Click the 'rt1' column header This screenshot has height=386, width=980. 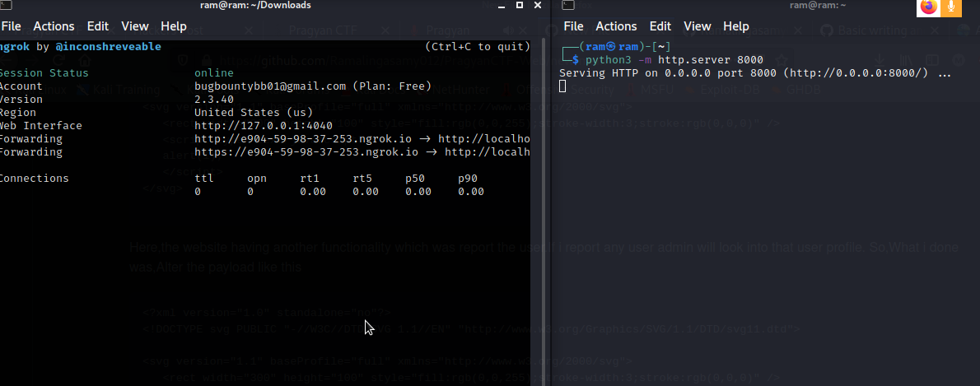[x=310, y=178]
